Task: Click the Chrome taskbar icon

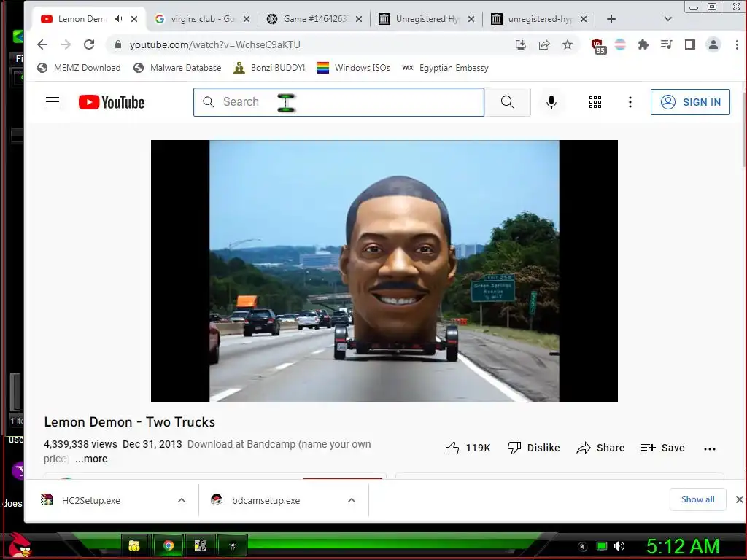Action: 168,545
